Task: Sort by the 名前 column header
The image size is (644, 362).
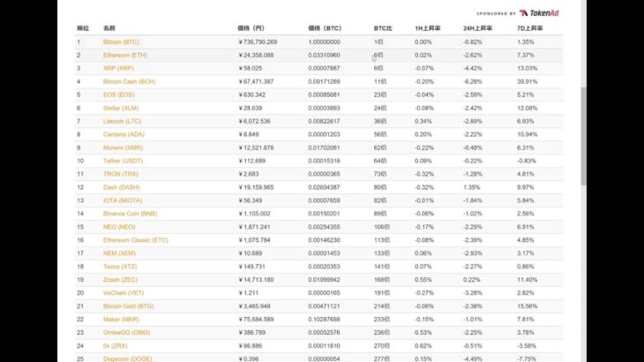Action: (x=109, y=28)
